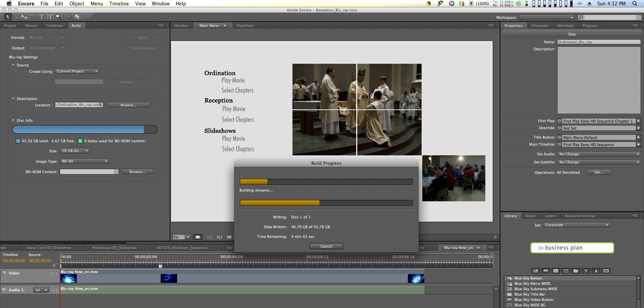Mute the Audio 1 track speaker

4,290
